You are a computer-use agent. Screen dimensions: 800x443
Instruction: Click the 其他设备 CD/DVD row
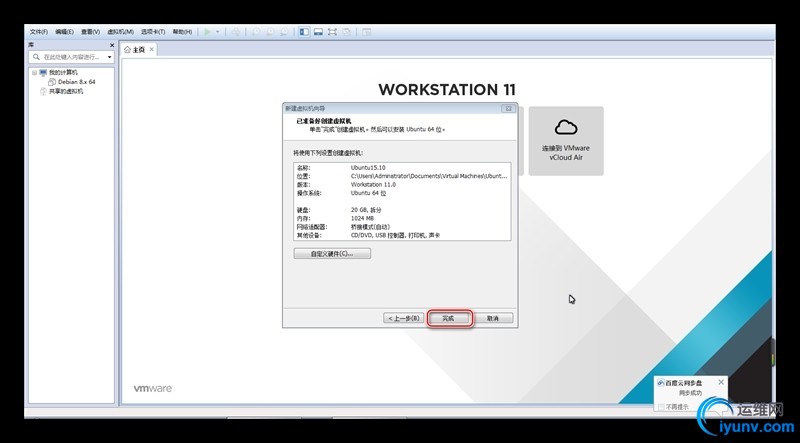click(x=402, y=235)
